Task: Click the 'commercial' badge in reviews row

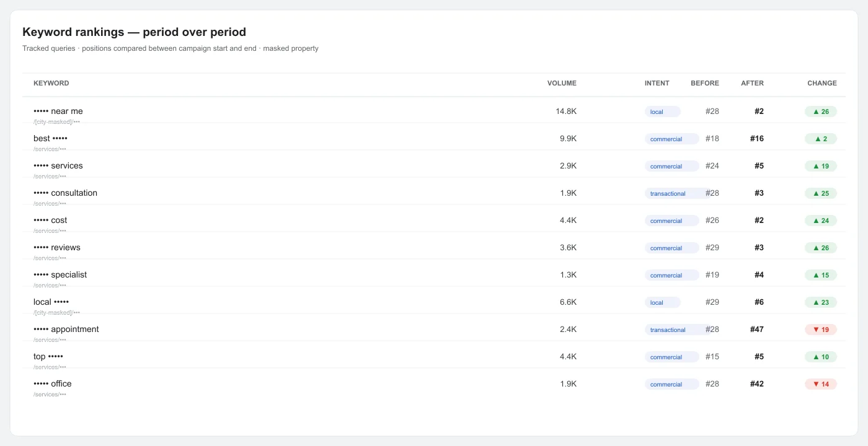Action: 672,248
